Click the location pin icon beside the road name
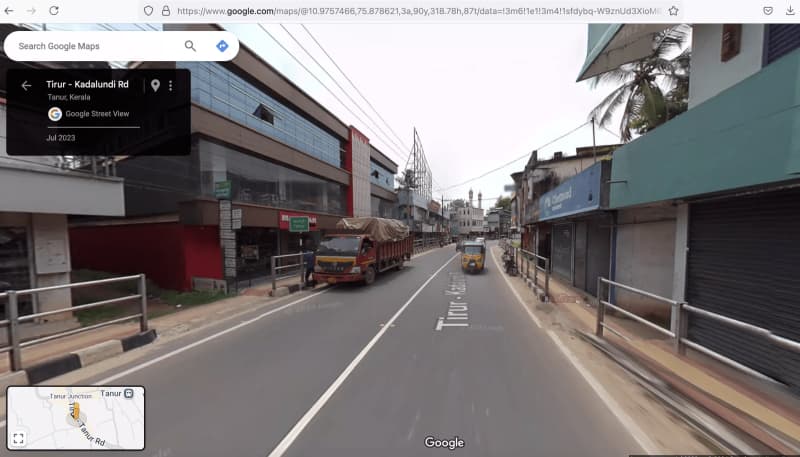Image resolution: width=800 pixels, height=457 pixels. [x=155, y=86]
